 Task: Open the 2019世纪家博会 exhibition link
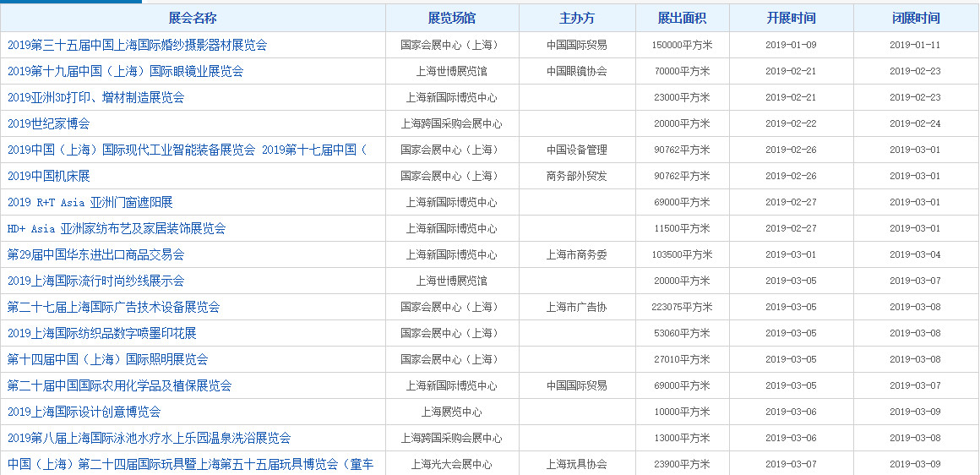click(48, 124)
